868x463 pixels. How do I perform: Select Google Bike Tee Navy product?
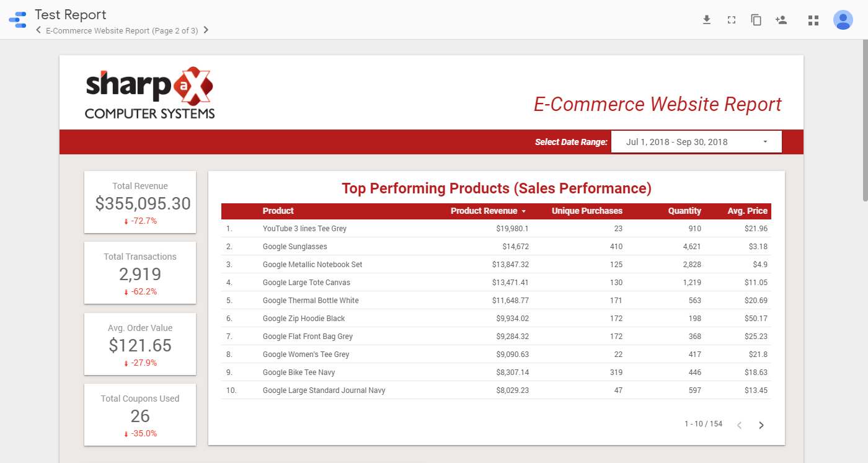[299, 373]
